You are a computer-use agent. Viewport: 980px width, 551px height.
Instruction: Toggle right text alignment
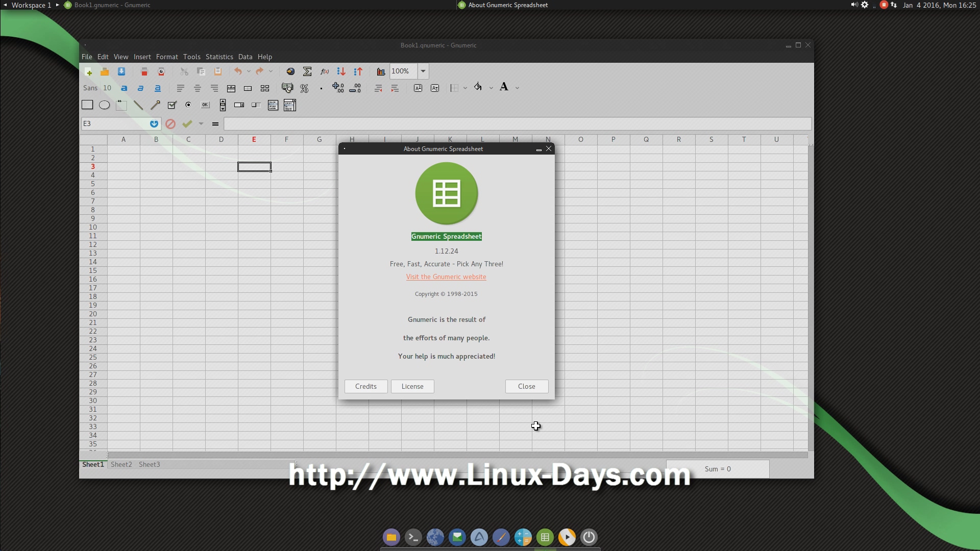(214, 88)
